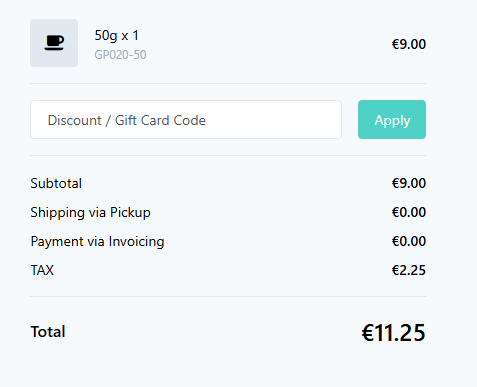Click the Payment via Invoicing label
This screenshot has width=477, height=387.
(97, 241)
